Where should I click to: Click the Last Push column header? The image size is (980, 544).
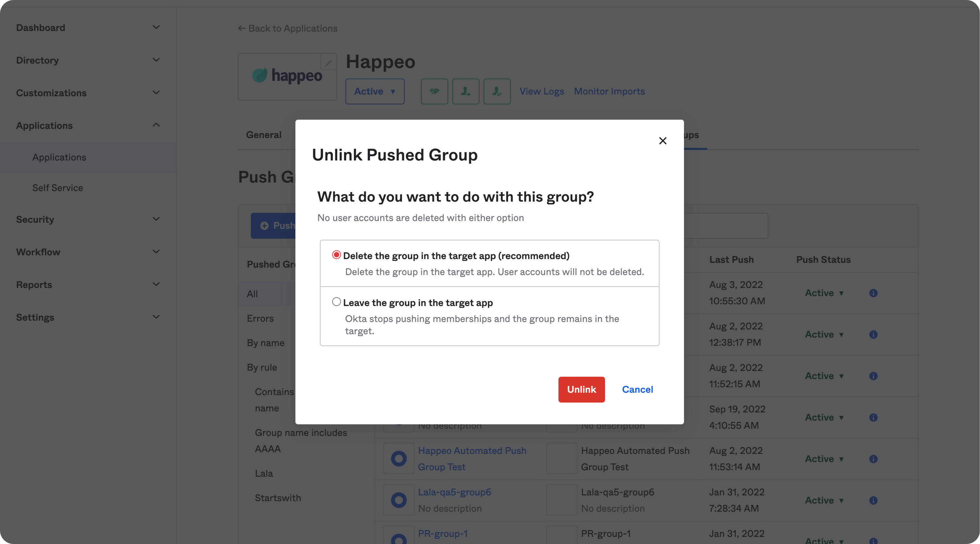(x=731, y=260)
